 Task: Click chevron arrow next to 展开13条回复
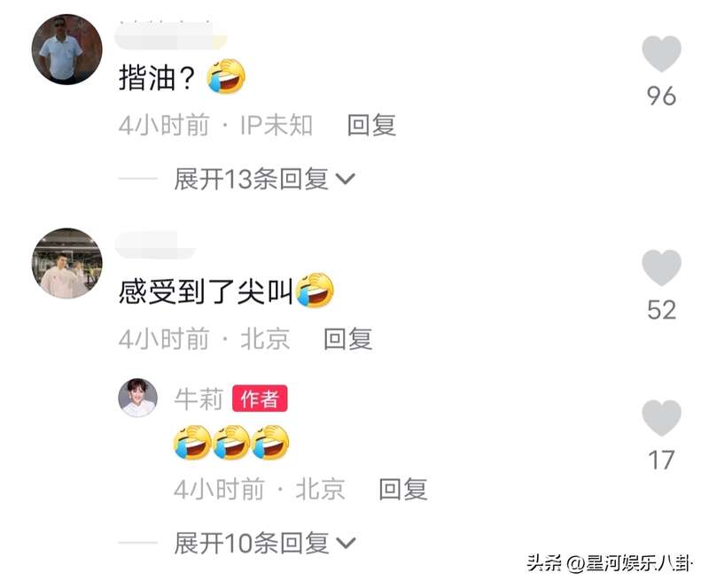click(346, 180)
